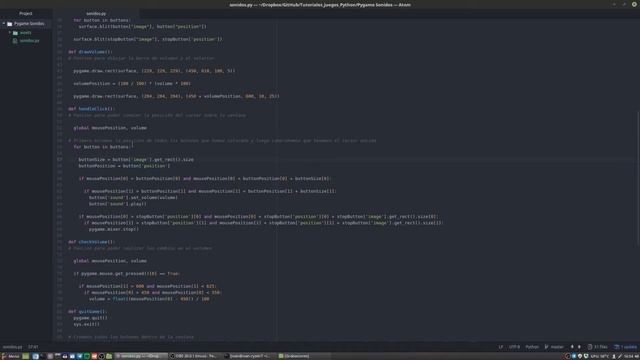
Task: Expand the green assets folder in tree
Action: click(x=10, y=33)
